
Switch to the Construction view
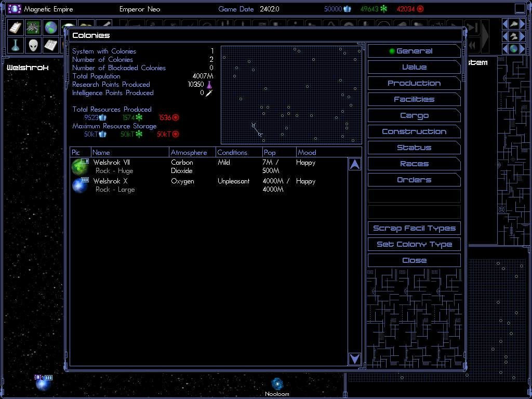pos(414,131)
